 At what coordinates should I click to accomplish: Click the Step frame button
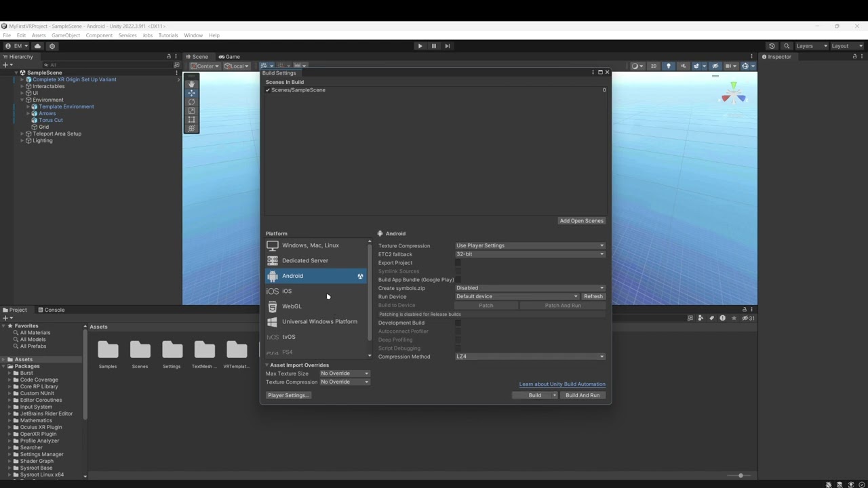(x=448, y=46)
